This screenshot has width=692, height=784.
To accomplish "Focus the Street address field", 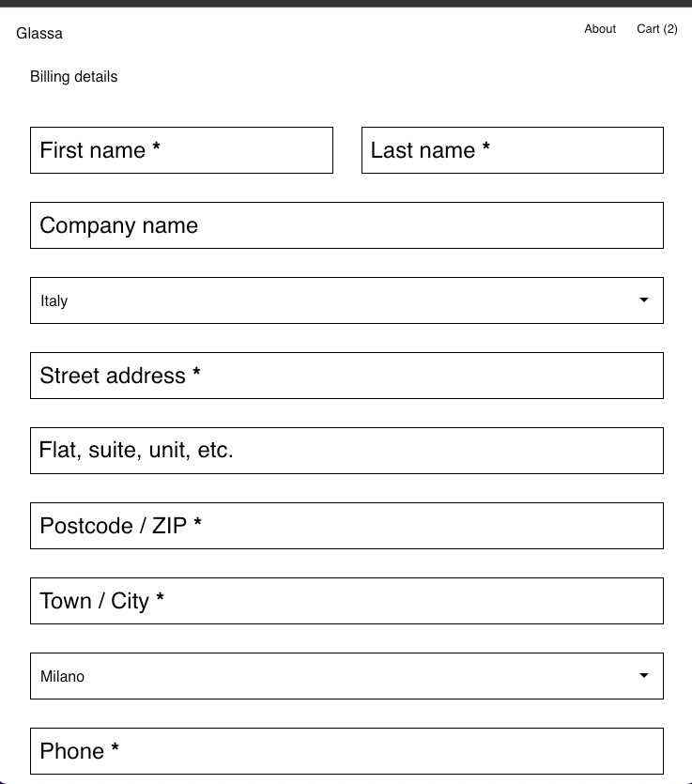I will 346,376.
